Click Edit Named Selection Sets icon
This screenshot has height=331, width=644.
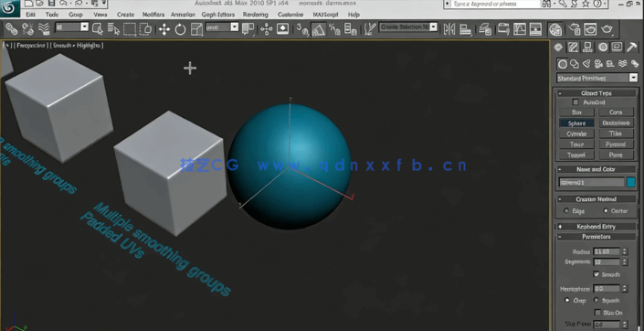(x=370, y=29)
